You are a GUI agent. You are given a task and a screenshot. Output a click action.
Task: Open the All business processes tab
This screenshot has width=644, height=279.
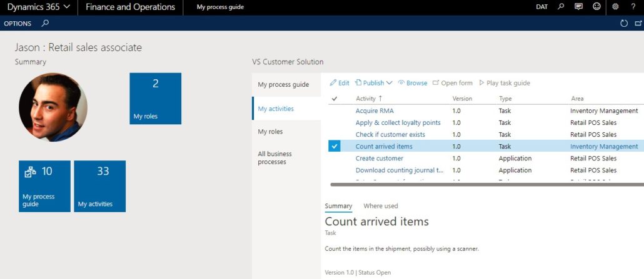[x=286, y=157]
